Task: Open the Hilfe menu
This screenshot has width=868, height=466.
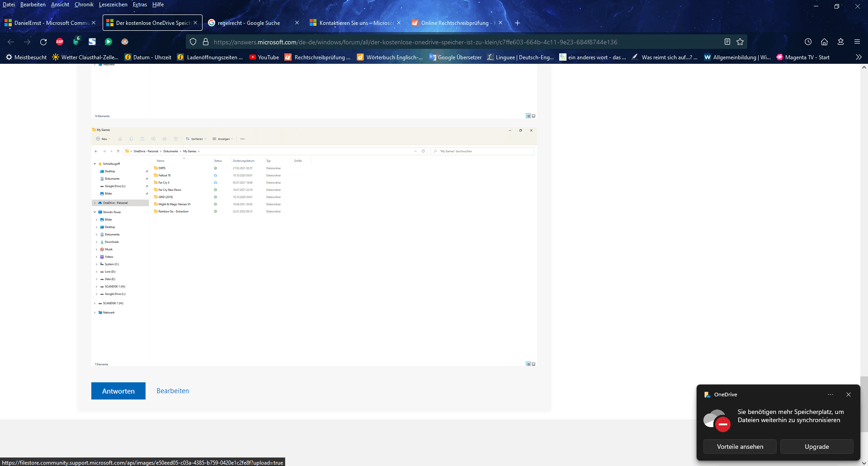Action: tap(158, 5)
